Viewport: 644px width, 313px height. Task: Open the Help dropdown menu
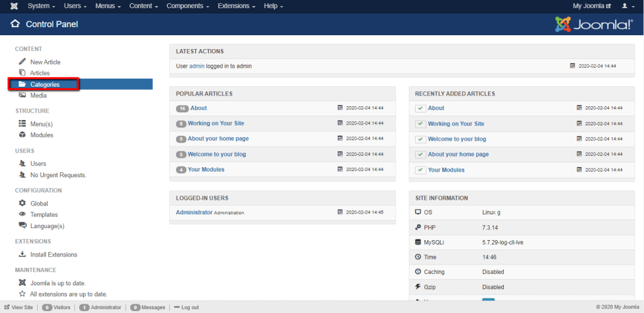(x=274, y=6)
